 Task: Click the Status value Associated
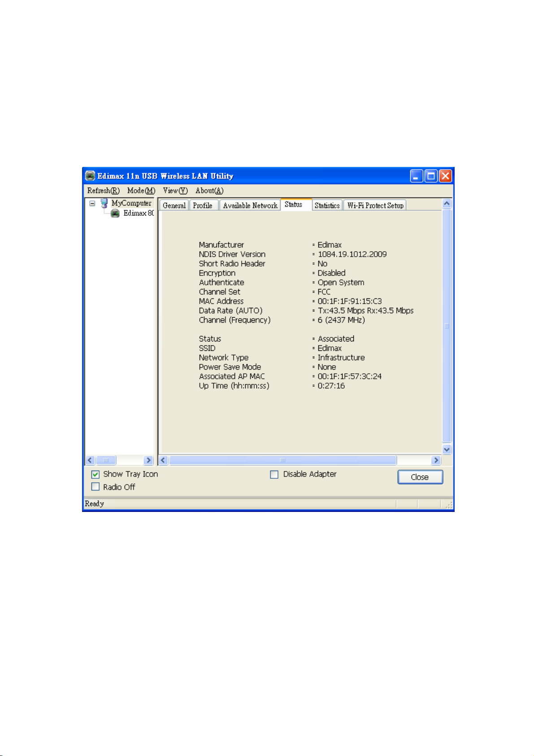[x=336, y=339]
